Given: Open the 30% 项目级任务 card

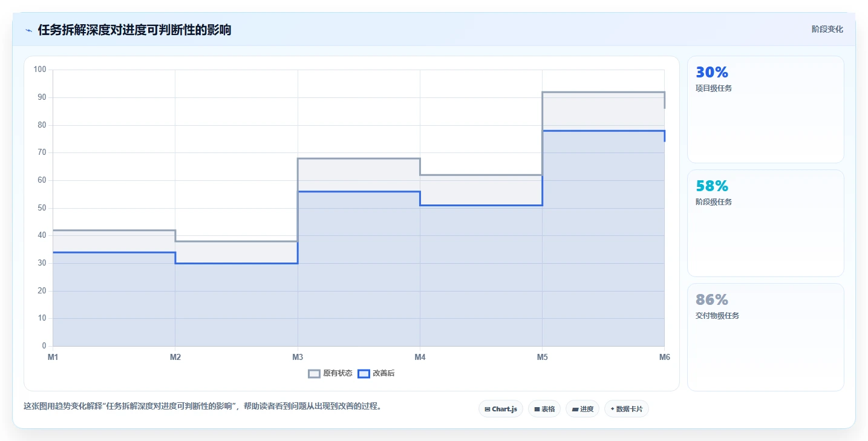Looking at the screenshot, I should [765, 109].
